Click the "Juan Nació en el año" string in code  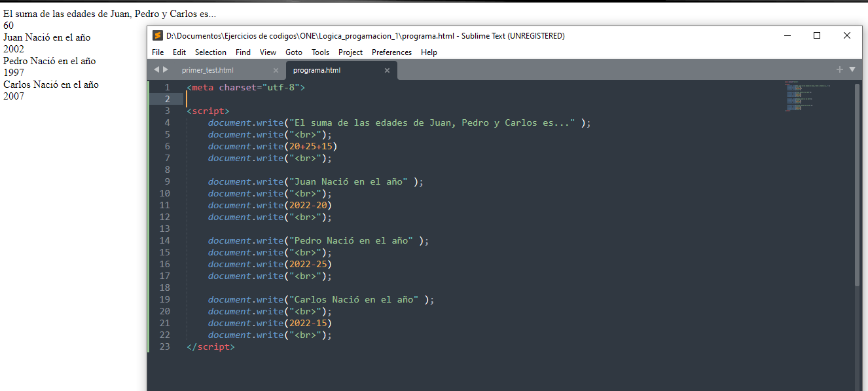click(349, 181)
